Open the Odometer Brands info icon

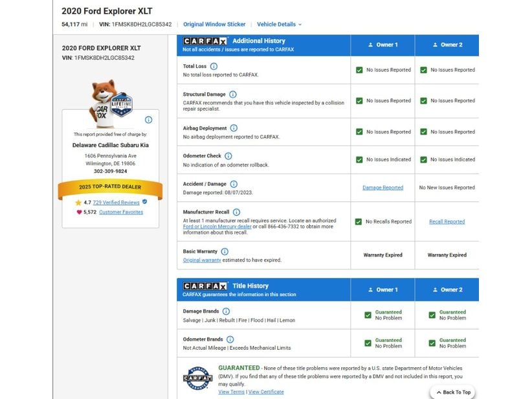click(230, 339)
